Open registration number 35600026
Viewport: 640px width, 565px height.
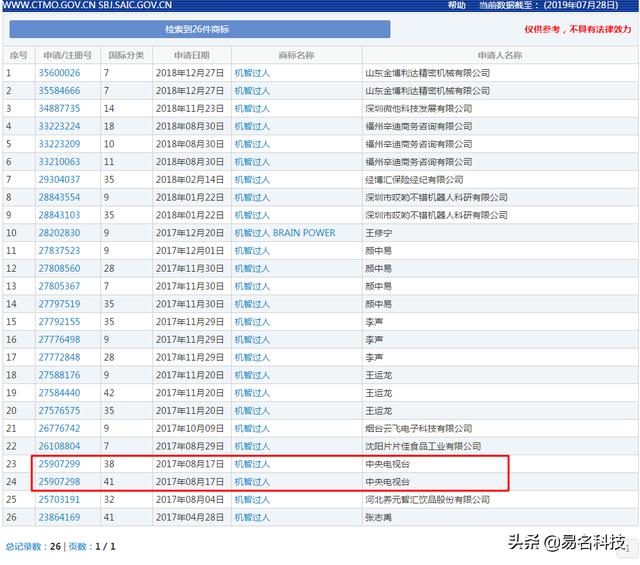click(59, 73)
